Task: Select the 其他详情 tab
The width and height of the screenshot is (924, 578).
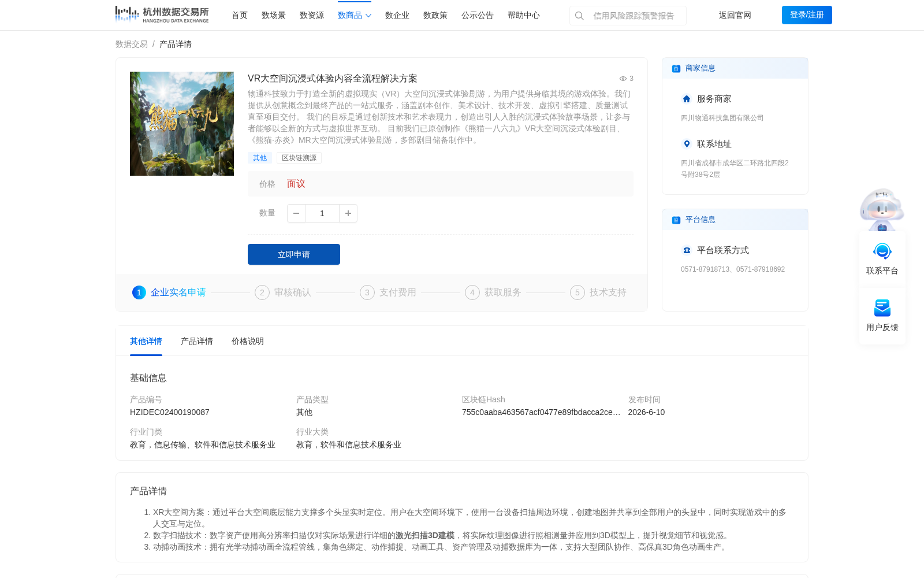Action: point(146,342)
